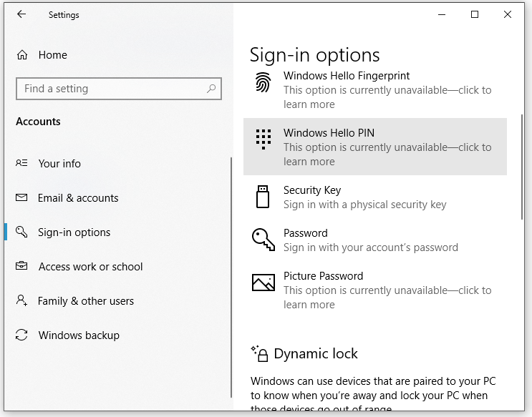Click the magnifier icon in search box
This screenshot has height=417, width=532.
[x=211, y=89]
